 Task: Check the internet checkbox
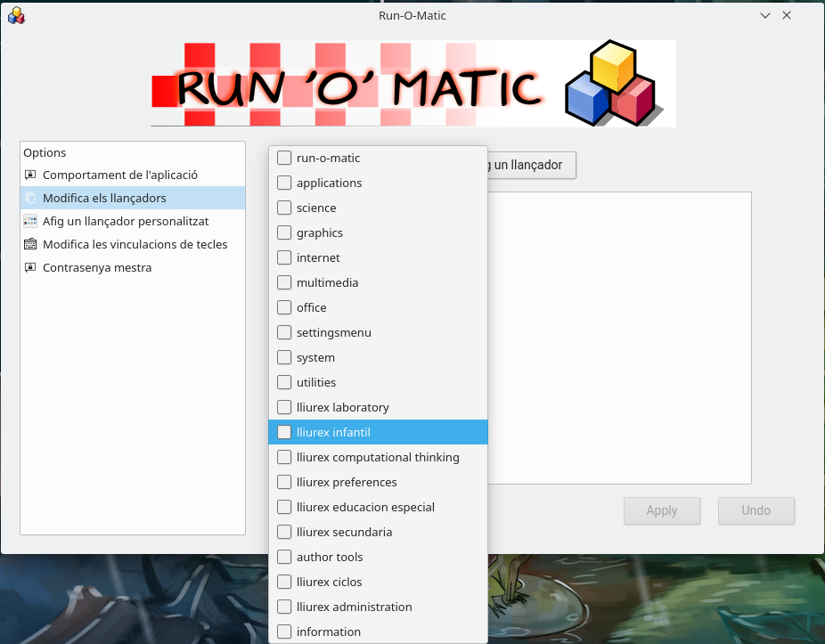click(x=284, y=257)
